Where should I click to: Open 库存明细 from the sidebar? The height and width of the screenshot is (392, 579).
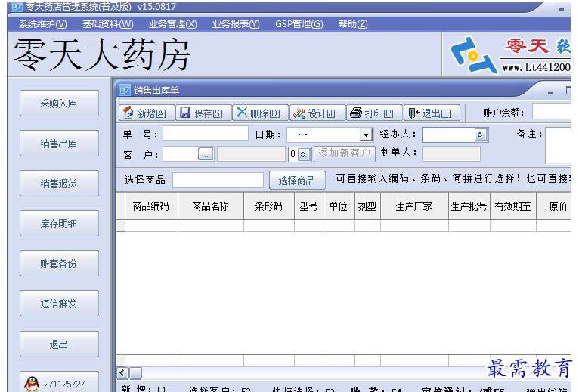[x=59, y=224]
